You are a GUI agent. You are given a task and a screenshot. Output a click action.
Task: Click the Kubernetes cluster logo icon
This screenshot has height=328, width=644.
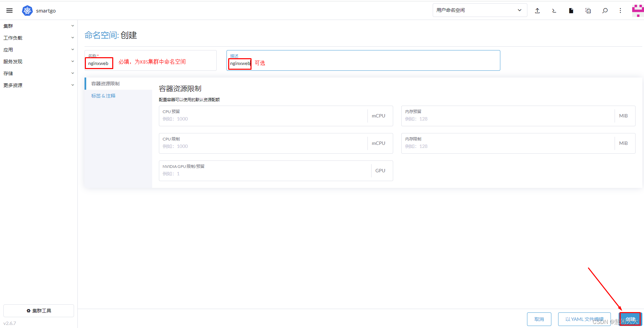27,10
